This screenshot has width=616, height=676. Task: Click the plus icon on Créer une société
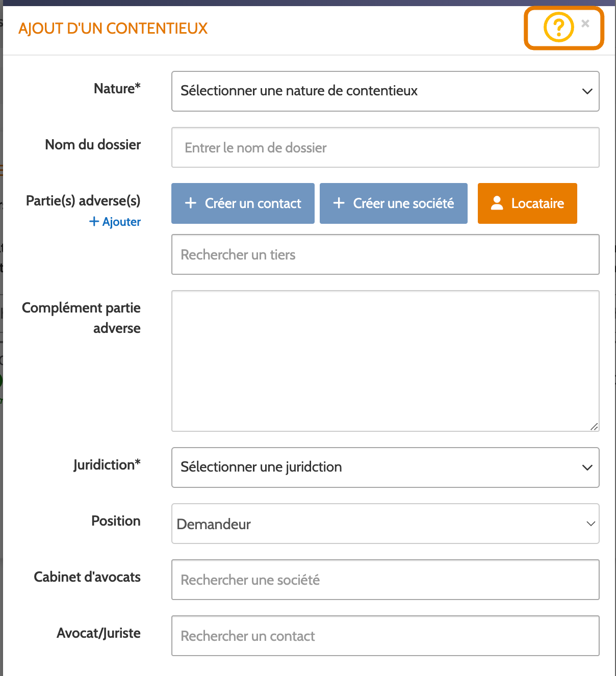[339, 203]
